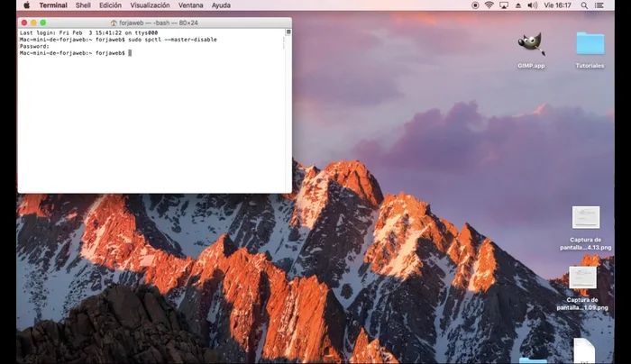Open the Apple menu

coord(26,5)
